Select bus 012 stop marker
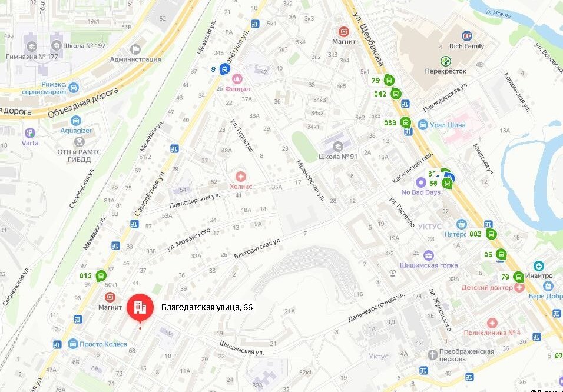This screenshot has width=563, height=392. tap(101, 275)
